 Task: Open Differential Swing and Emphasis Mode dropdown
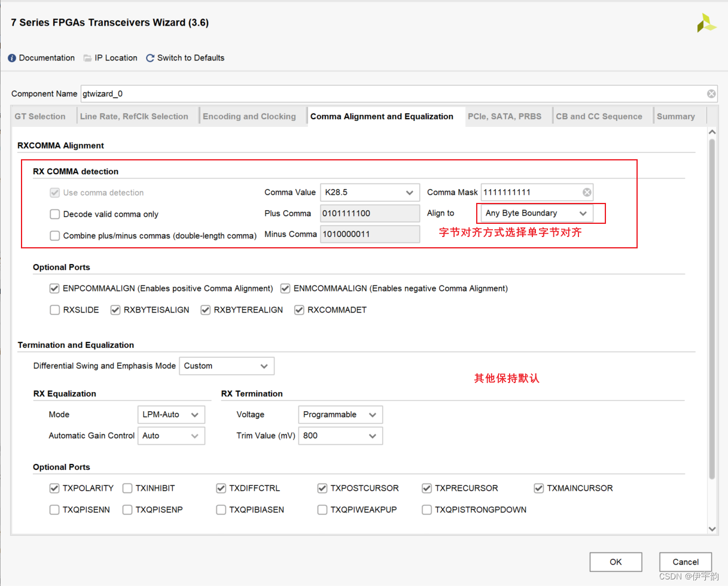227,366
